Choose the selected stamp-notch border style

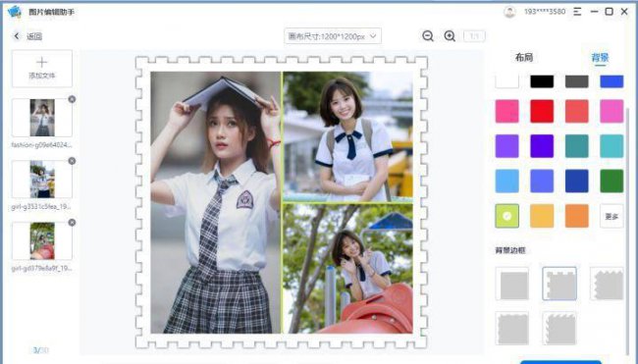point(559,284)
